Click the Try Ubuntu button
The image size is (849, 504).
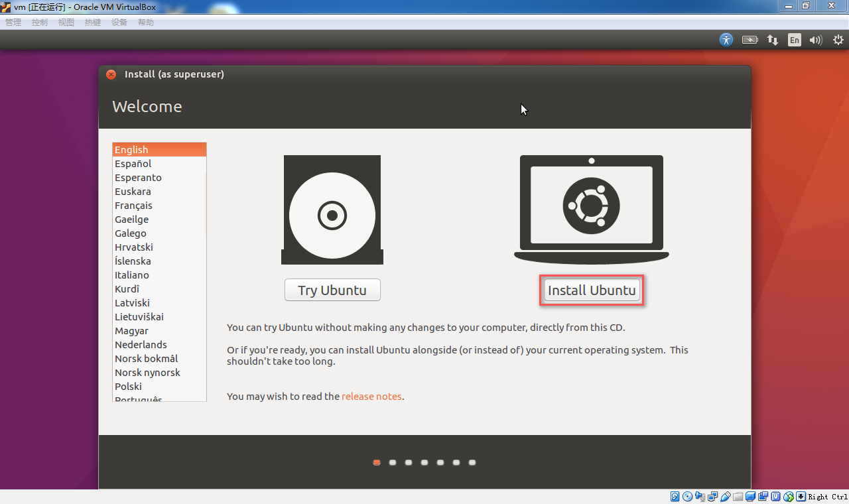click(332, 290)
